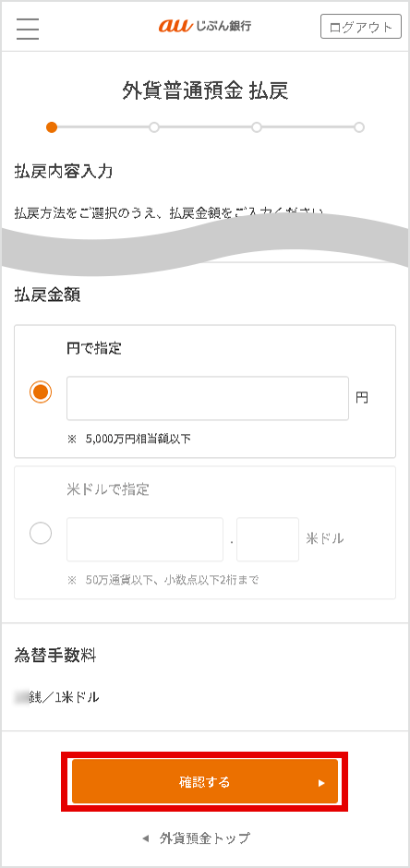Click the ログアウト button

tap(361, 27)
